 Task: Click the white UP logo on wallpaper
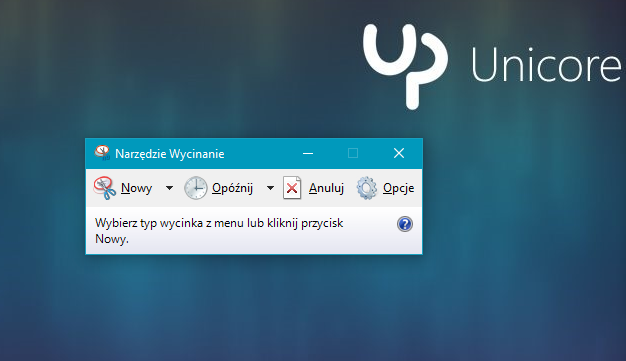405,66
